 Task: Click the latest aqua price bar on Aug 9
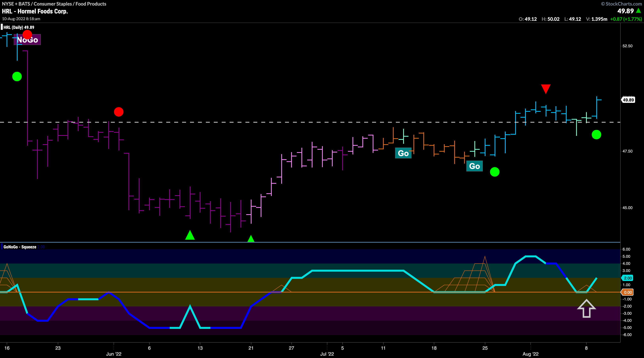597,108
